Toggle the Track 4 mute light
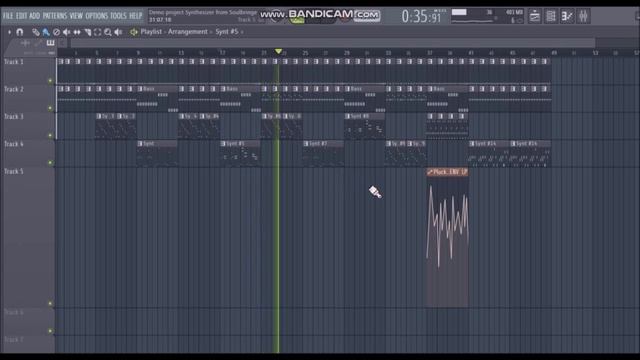 pos(50,162)
